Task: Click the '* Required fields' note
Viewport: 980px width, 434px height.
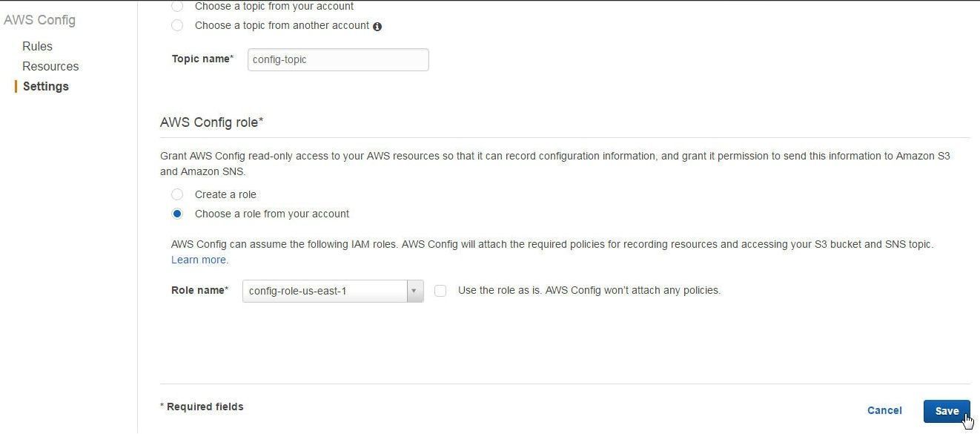Action: [202, 407]
